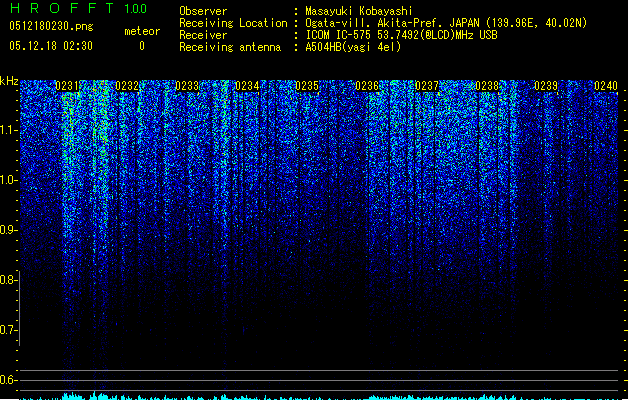This screenshot has height=400, width=629.
Task: Click the Ogata-vill. Akita-Pref. JAPAN location text
Action: click(x=446, y=23)
